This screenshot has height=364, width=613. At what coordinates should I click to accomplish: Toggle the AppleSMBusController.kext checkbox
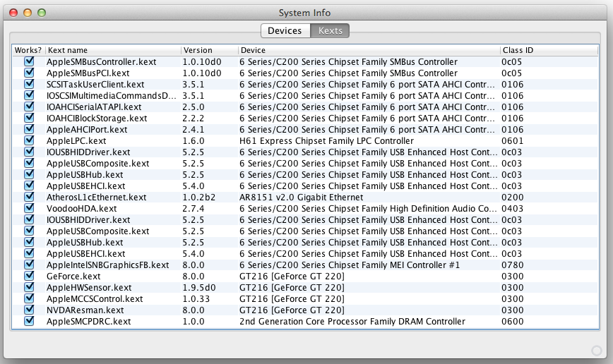click(x=29, y=61)
